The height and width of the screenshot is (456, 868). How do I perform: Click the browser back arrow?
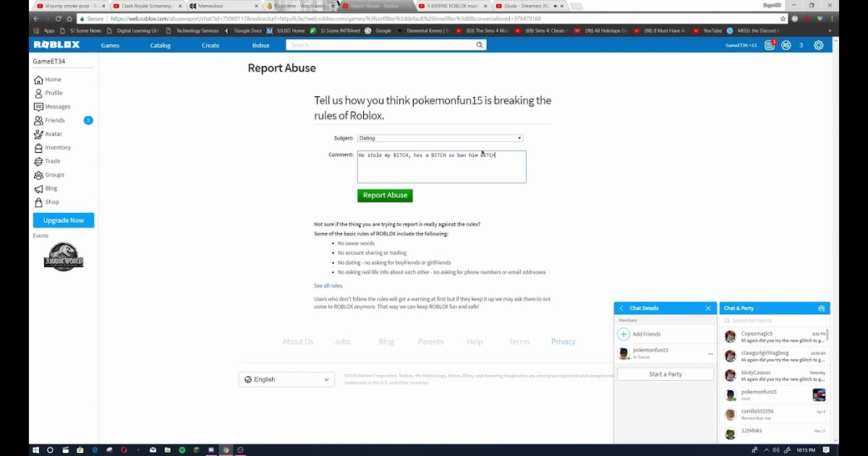[37, 19]
